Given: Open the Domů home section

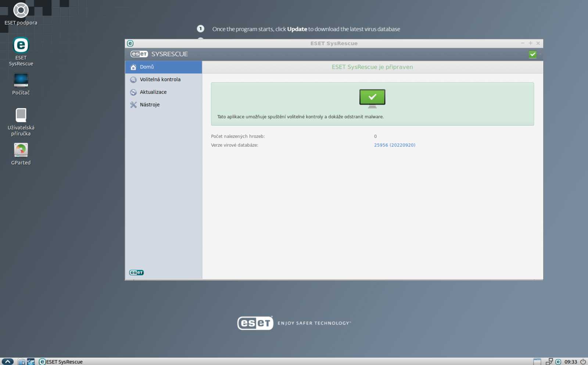Looking at the screenshot, I should pos(163,67).
